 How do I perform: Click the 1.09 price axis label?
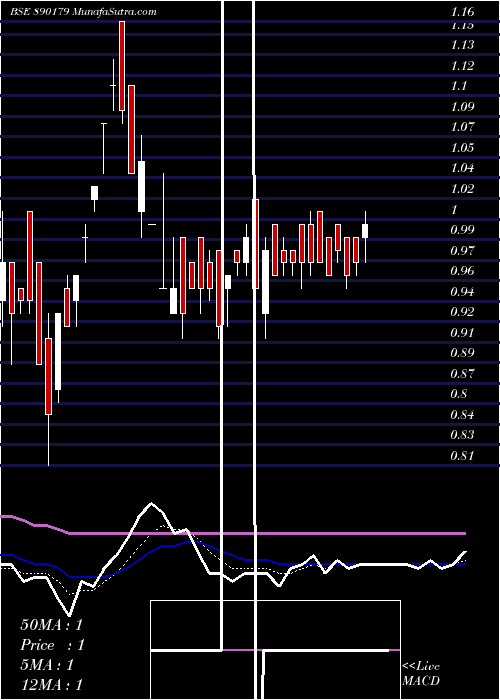tap(462, 106)
